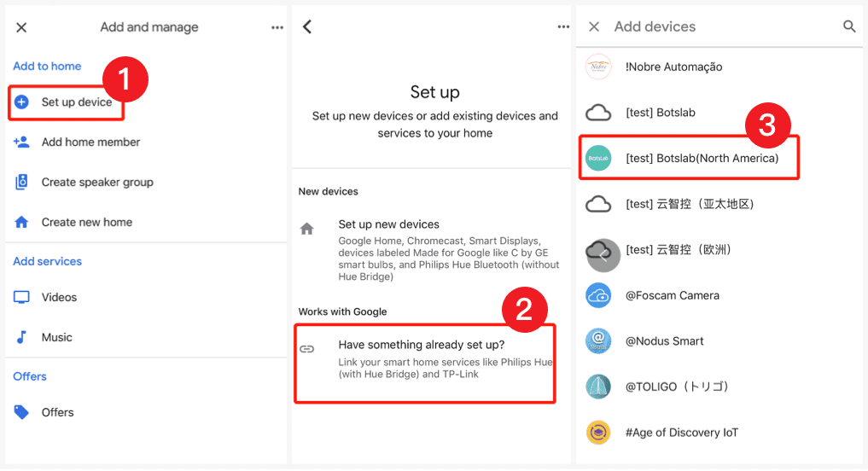Viewport: 868px width, 471px height.
Task: Open the three-dot menu on Set up screen
Action: click(x=563, y=27)
